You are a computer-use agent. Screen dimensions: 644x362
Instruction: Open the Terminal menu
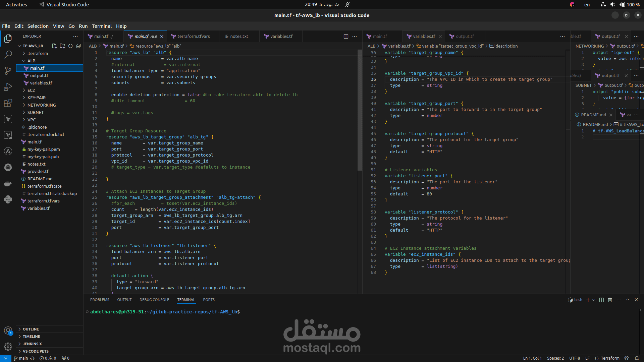tap(102, 26)
